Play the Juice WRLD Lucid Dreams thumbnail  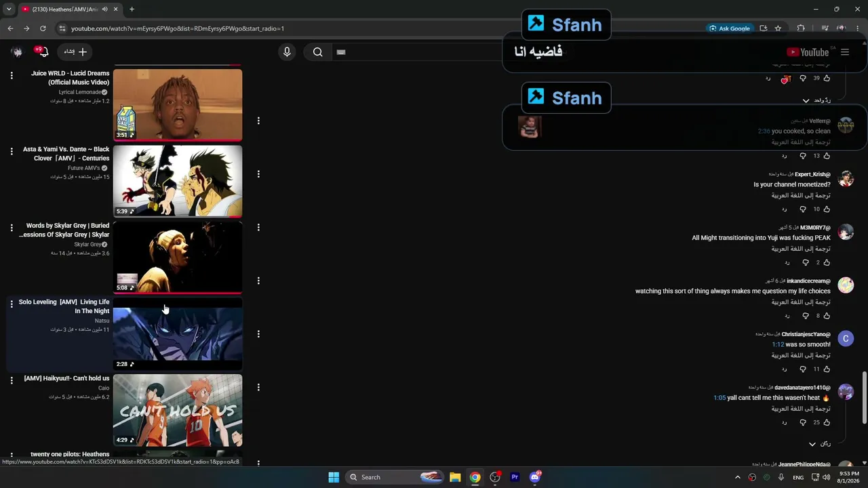(178, 104)
